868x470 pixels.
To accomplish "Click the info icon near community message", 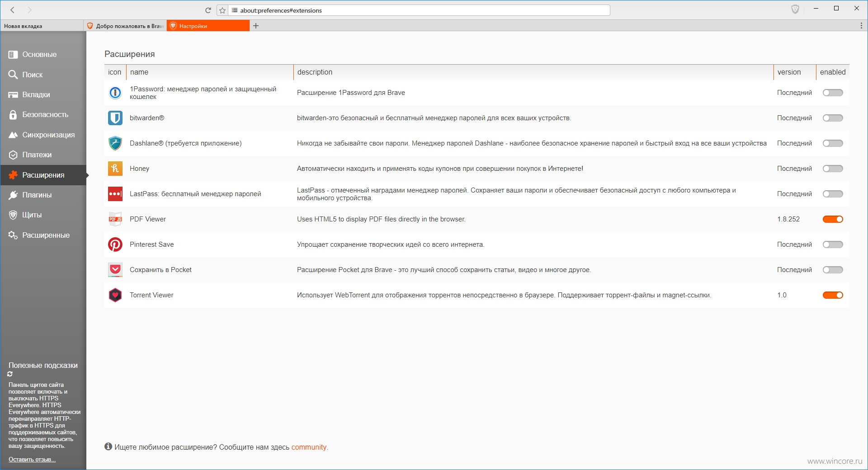I will (x=108, y=446).
